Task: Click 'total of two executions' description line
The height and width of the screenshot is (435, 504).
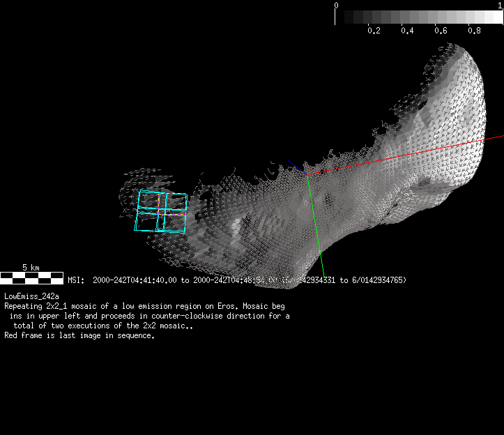Action: coord(103,326)
